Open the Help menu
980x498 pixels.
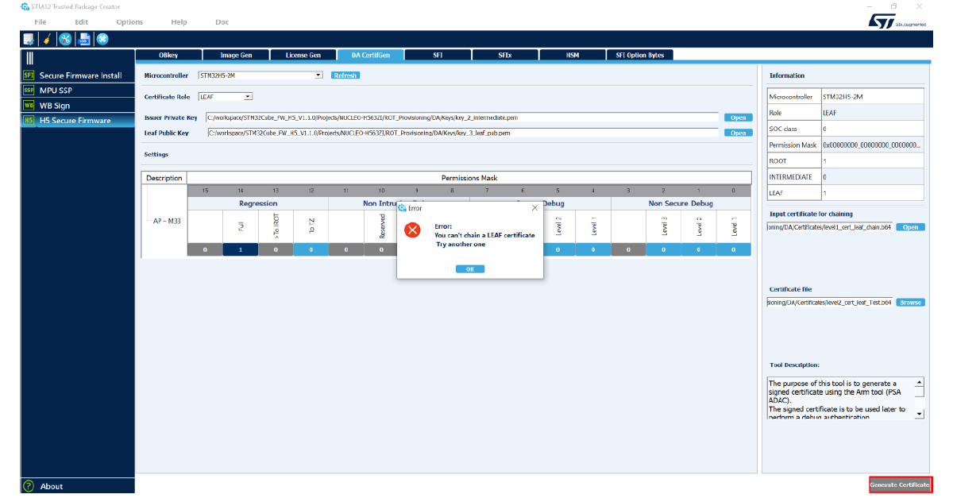click(179, 21)
